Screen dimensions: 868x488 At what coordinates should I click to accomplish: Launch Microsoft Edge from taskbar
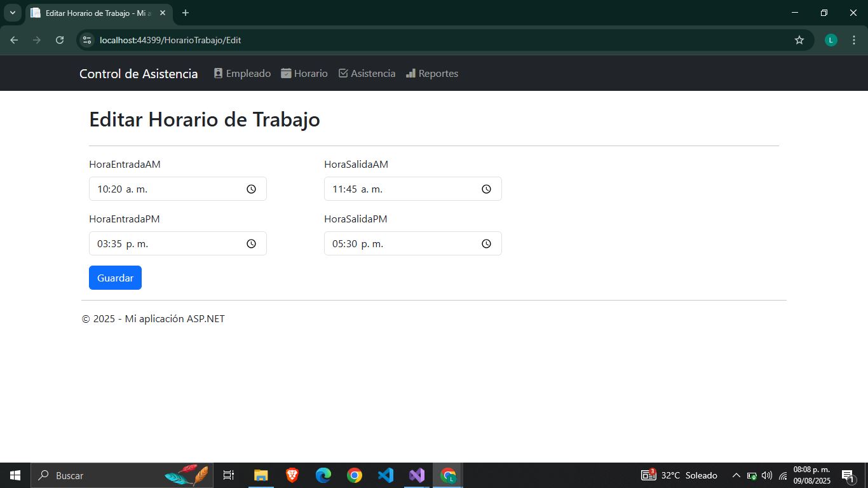pos(323,475)
